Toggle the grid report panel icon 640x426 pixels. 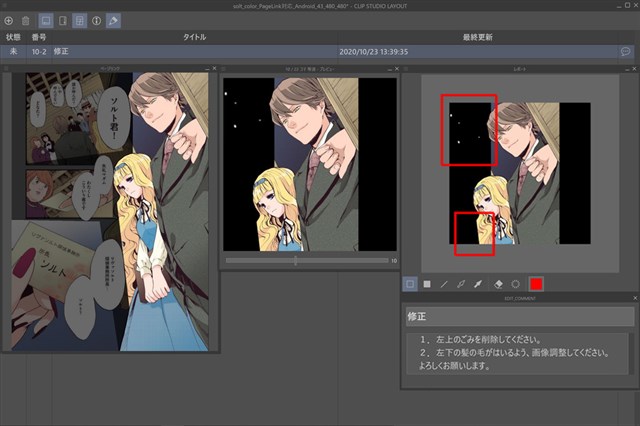point(80,20)
